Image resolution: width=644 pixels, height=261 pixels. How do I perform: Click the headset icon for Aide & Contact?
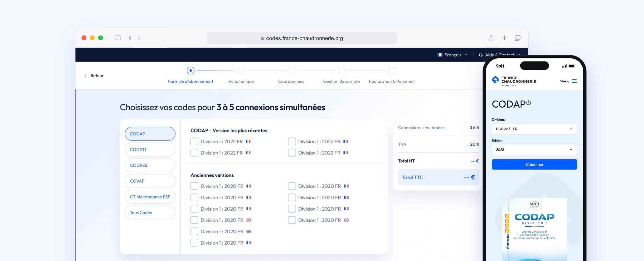tap(481, 55)
